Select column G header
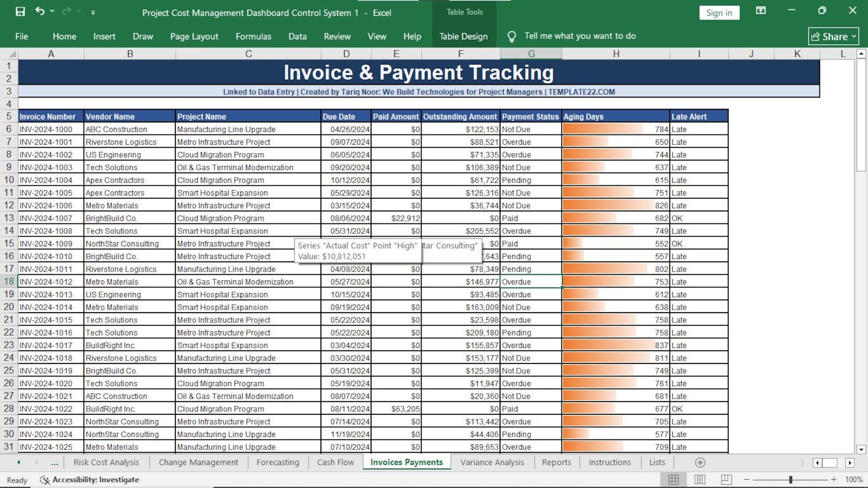Screen dimensions: 868x488 [531, 54]
